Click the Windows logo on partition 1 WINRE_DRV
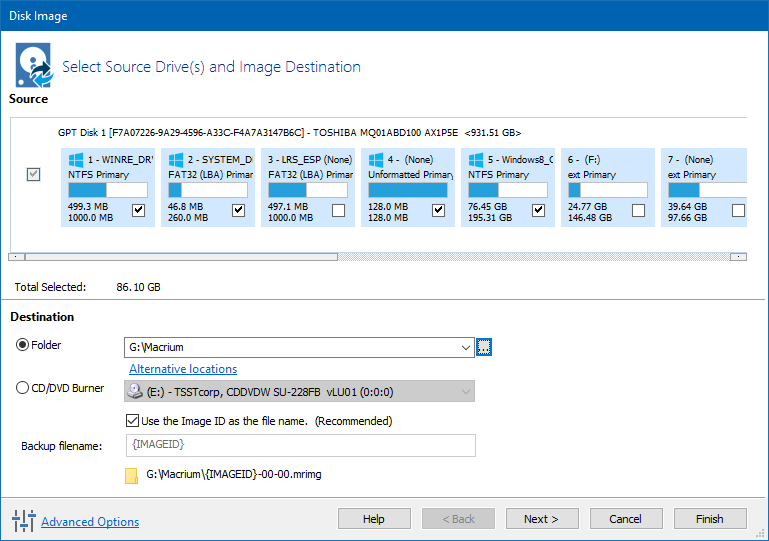 tap(76, 160)
